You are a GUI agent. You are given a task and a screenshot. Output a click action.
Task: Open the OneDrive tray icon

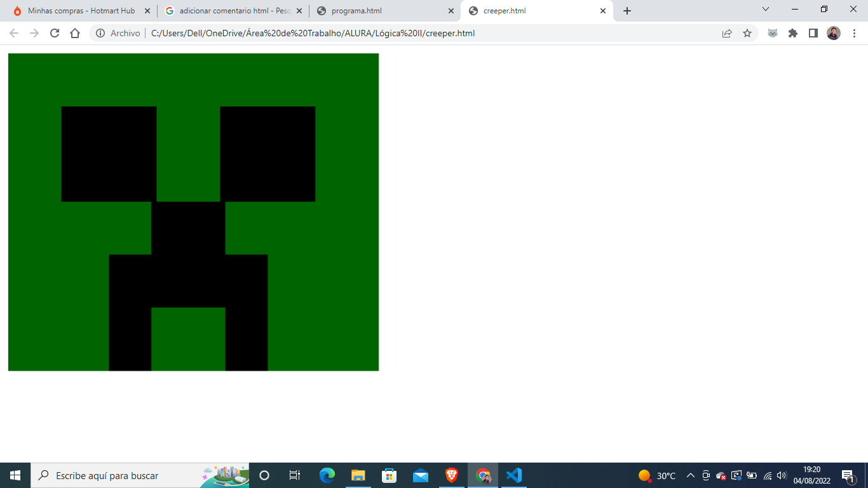(721, 475)
